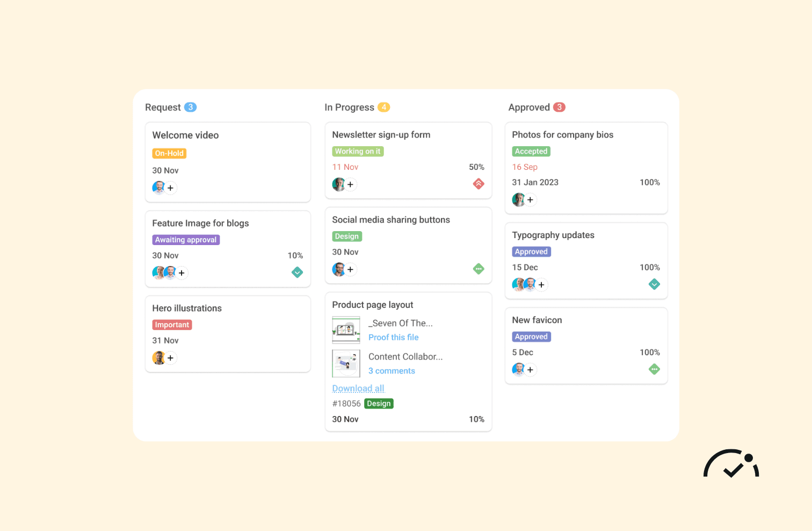Open the Welcome video card title

185,135
